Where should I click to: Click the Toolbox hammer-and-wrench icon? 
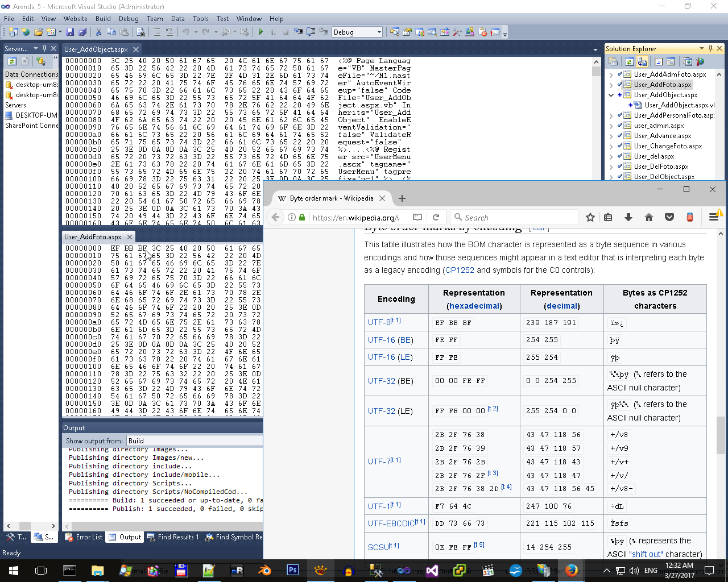[x=457, y=32]
